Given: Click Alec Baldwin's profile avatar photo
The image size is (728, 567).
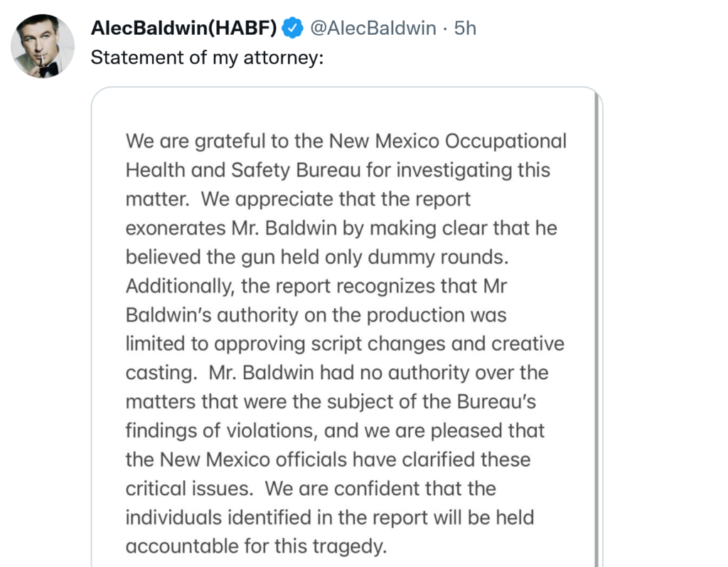Looking at the screenshot, I should tap(43, 46).
